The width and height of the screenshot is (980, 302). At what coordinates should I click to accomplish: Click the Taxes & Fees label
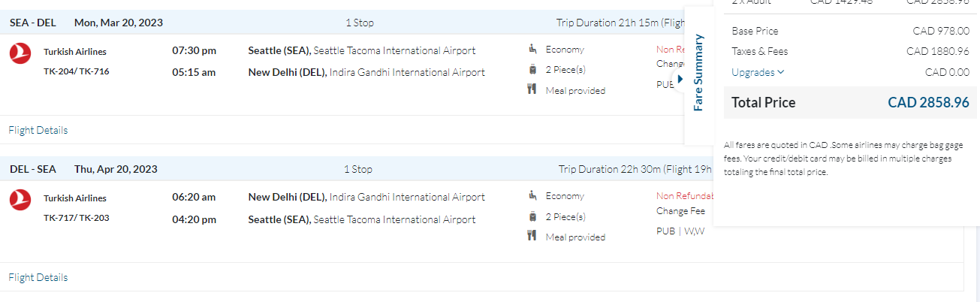point(760,51)
